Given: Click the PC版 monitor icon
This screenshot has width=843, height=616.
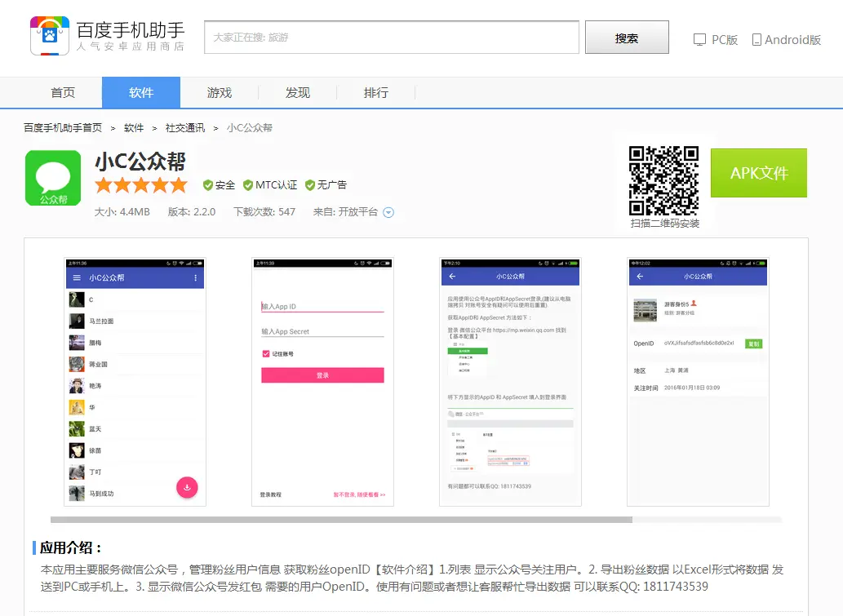Looking at the screenshot, I should 699,40.
